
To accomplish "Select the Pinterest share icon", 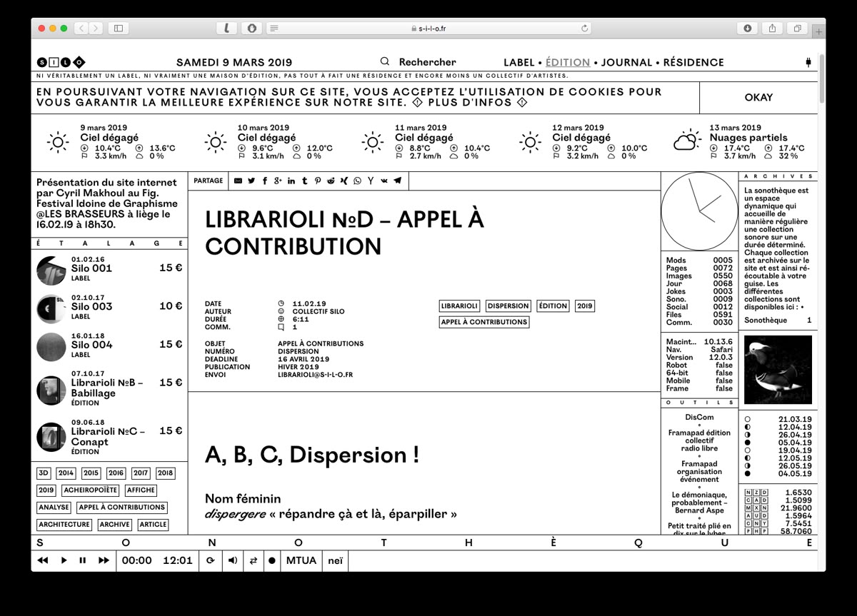I will pyautogui.click(x=318, y=181).
